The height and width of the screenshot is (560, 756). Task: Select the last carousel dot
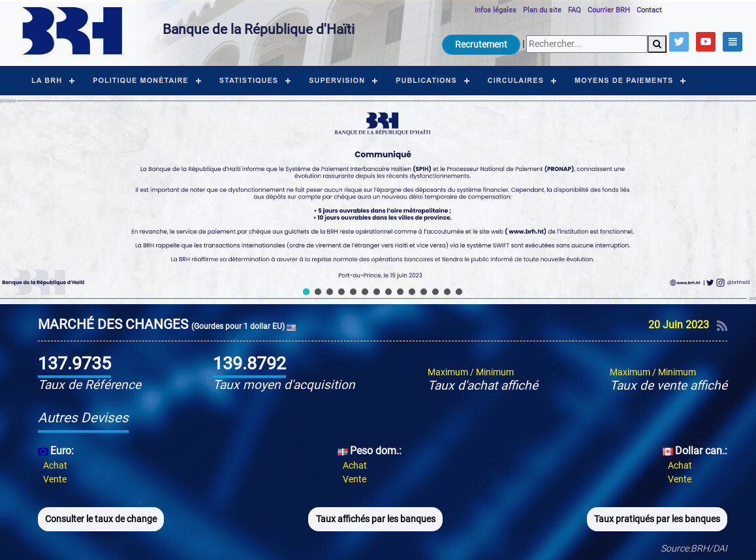click(x=459, y=292)
